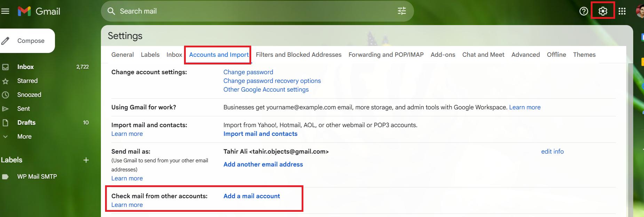Click the Gmail logo
Screen dimensions: 644x217
point(39,11)
